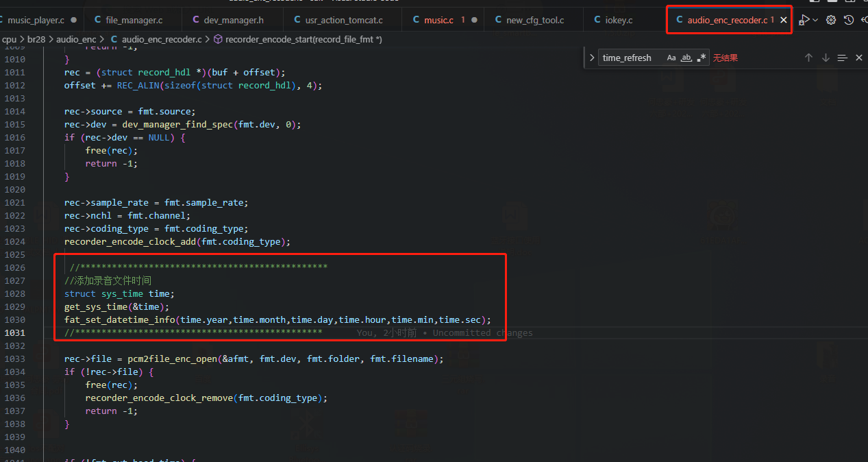Close the find widget
Viewport: 868px width, 462px height.
(x=859, y=58)
